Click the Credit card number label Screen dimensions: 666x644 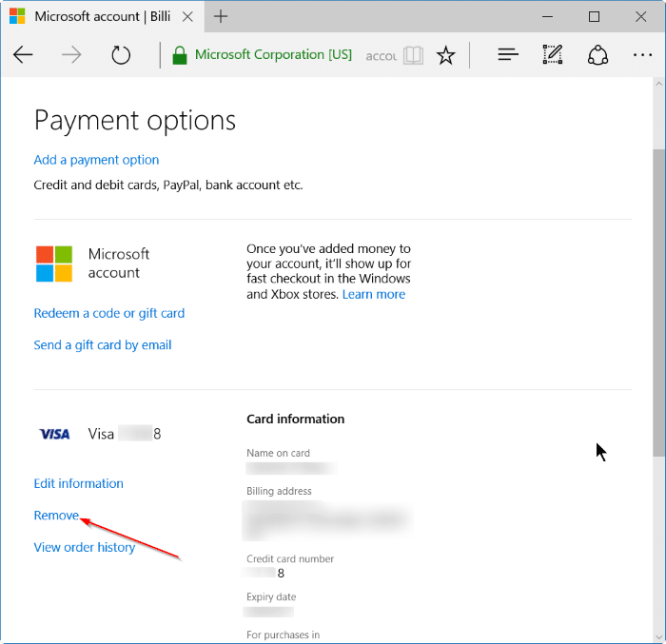click(x=290, y=559)
